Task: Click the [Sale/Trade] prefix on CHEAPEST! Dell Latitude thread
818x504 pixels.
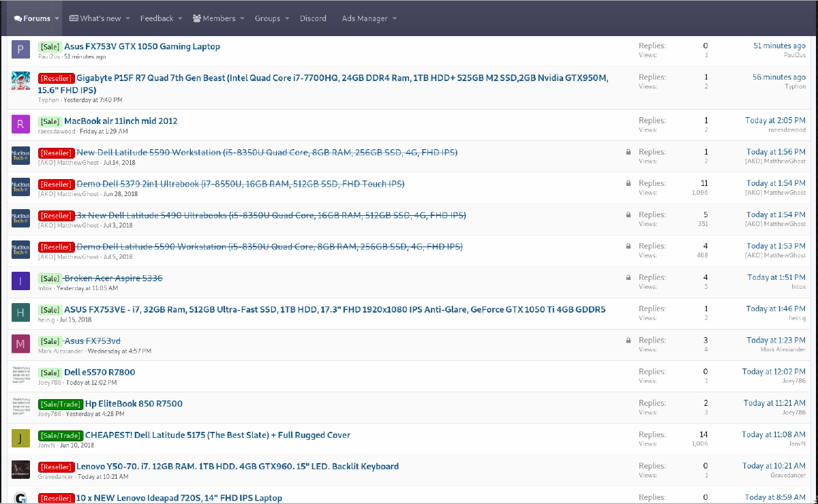Action: (61, 435)
